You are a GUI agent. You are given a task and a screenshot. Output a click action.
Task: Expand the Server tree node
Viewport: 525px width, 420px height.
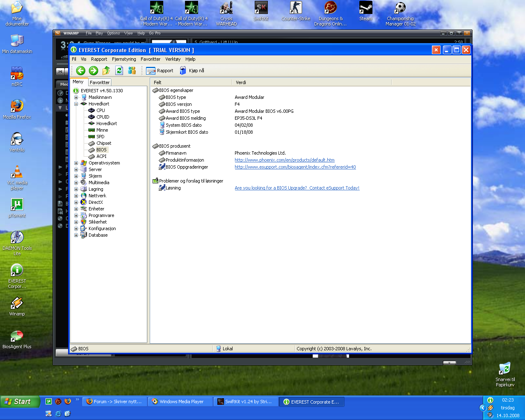[x=76, y=169]
